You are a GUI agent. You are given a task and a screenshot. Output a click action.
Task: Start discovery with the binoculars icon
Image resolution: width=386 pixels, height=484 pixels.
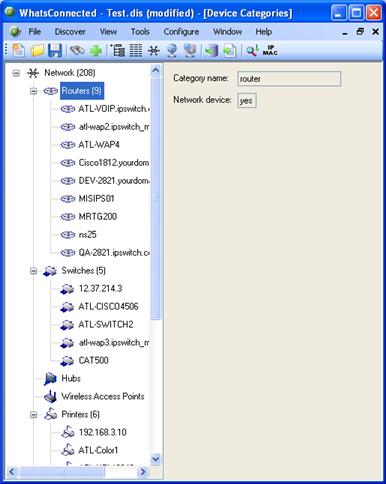pos(77,51)
